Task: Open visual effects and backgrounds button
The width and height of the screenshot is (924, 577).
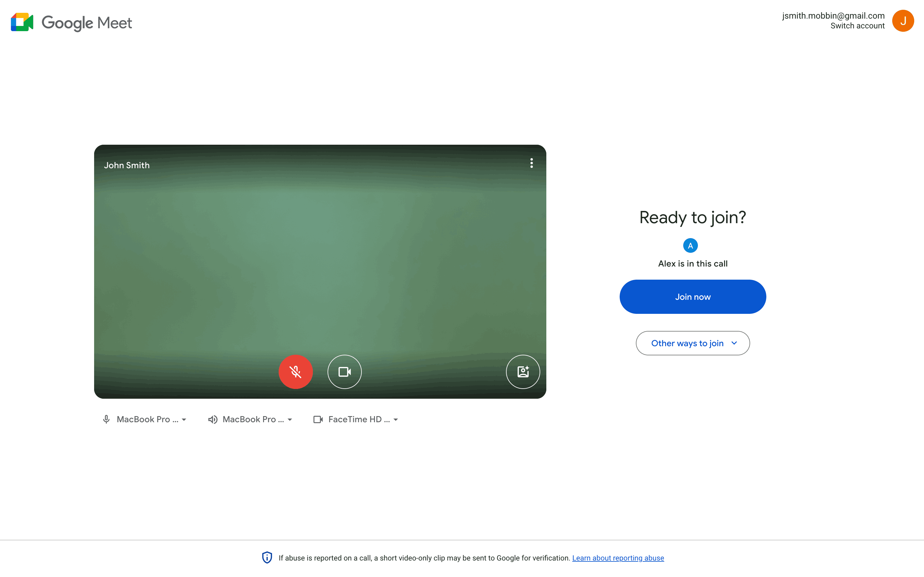Action: pyautogui.click(x=523, y=372)
